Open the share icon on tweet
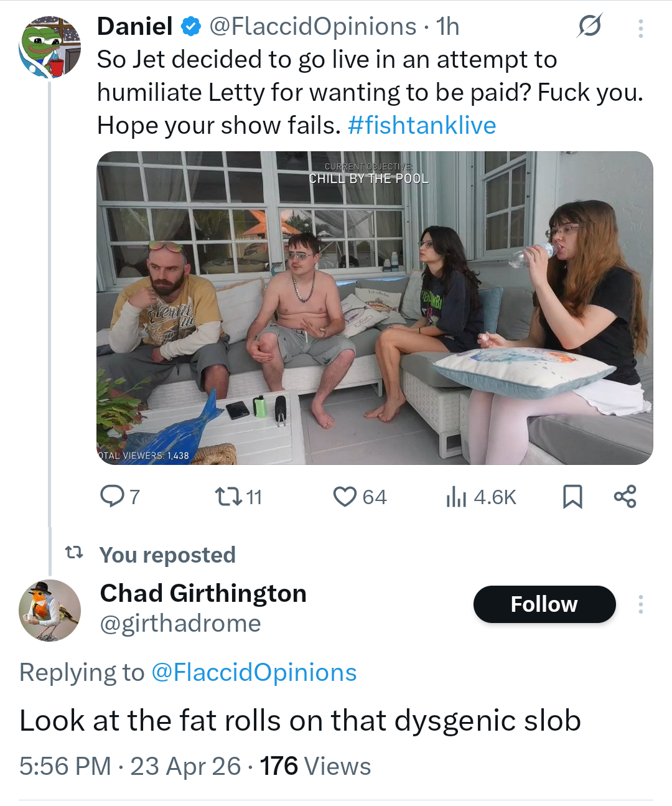This screenshot has width=672, height=806. coord(625,497)
